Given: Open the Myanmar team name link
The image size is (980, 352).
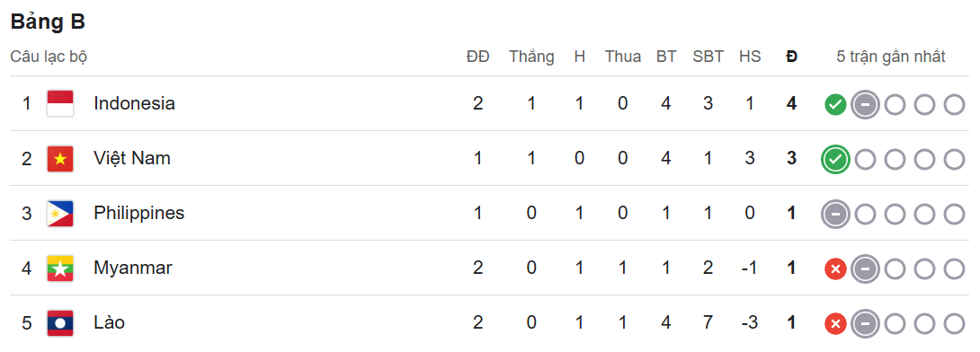Looking at the screenshot, I should [x=133, y=268].
